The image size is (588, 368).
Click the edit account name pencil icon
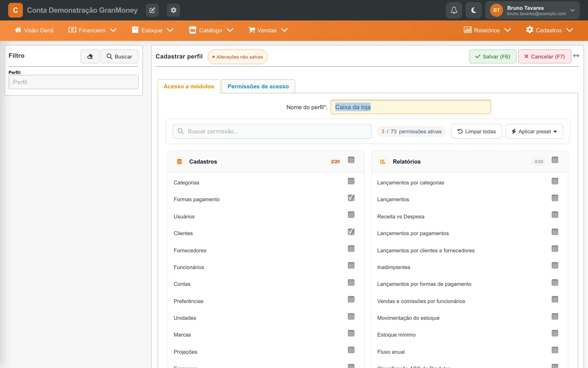[x=152, y=10]
